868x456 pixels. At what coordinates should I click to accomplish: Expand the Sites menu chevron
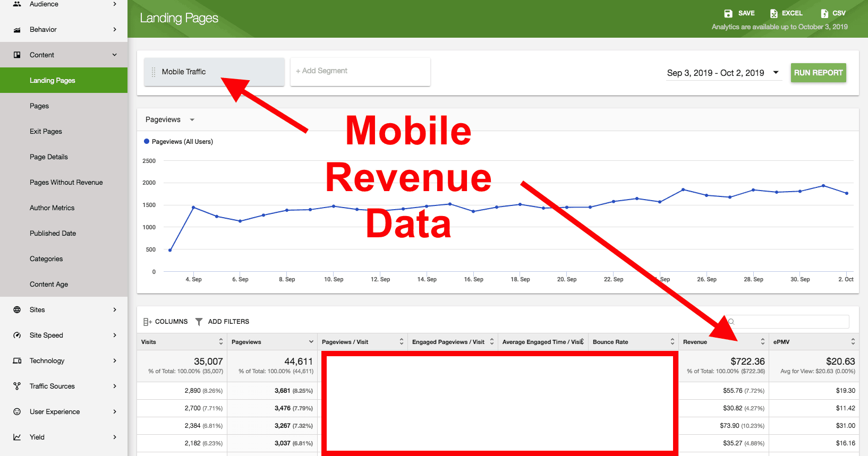(x=115, y=309)
